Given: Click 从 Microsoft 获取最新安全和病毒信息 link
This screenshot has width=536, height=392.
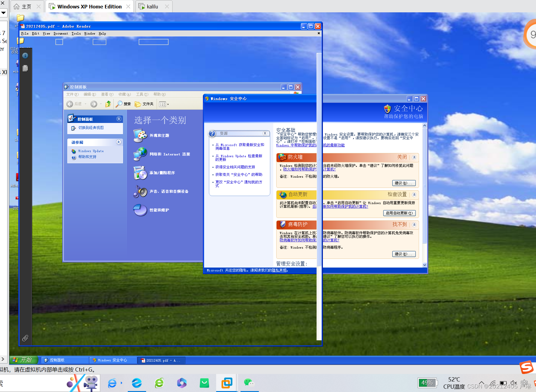Looking at the screenshot, I should click(240, 146).
